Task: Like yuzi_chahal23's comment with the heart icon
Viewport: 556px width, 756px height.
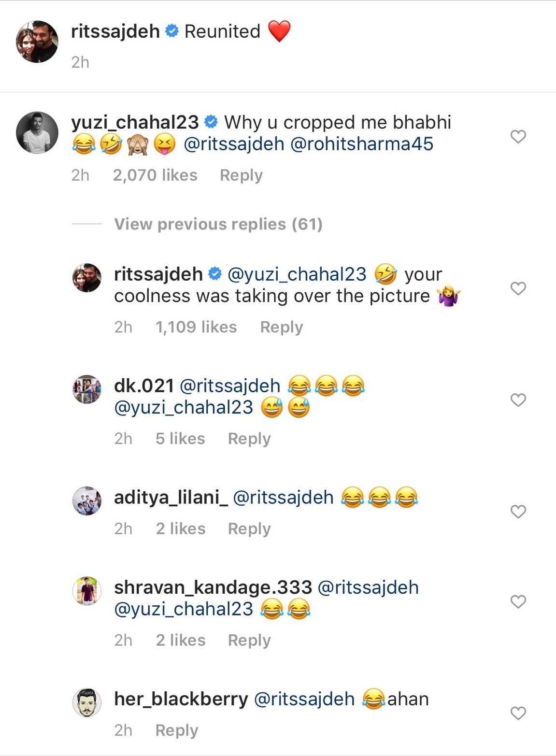Action: coord(518,136)
